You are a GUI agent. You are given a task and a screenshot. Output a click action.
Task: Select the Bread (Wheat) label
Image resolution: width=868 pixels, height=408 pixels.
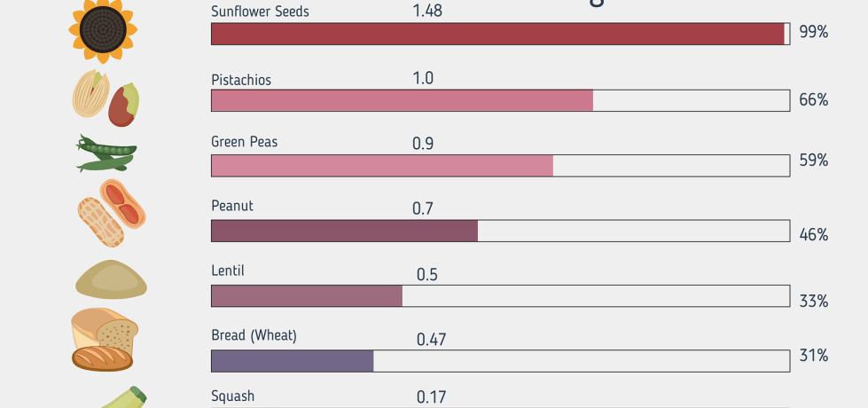(x=254, y=335)
